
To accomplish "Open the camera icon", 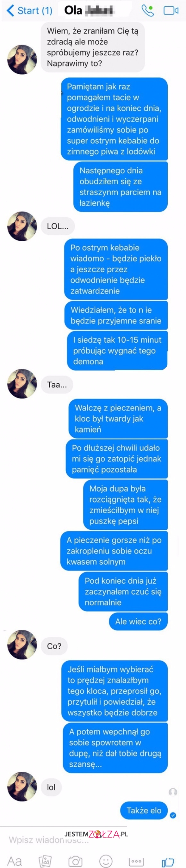I will pyautogui.click(x=75, y=861).
